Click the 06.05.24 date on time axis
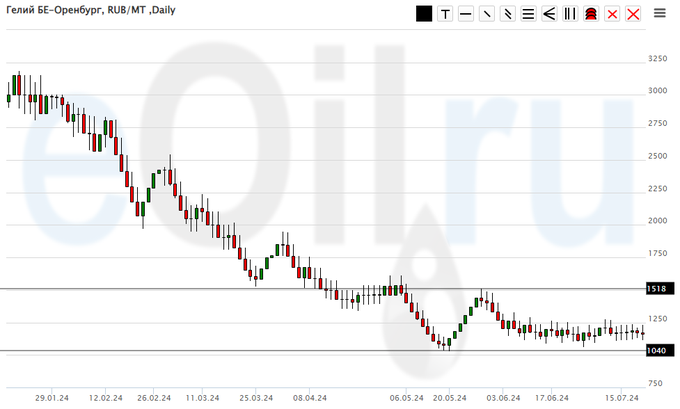This screenshot has height=409, width=680. click(x=408, y=396)
